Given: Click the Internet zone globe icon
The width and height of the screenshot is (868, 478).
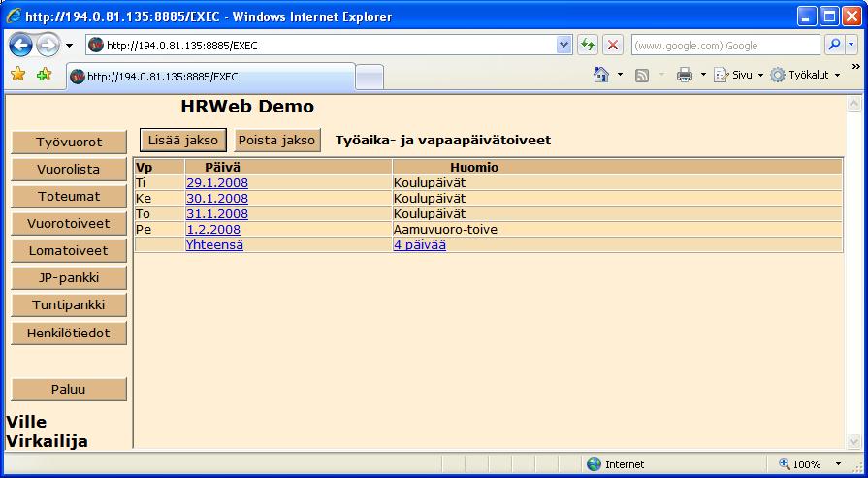Looking at the screenshot, I should pos(594,464).
